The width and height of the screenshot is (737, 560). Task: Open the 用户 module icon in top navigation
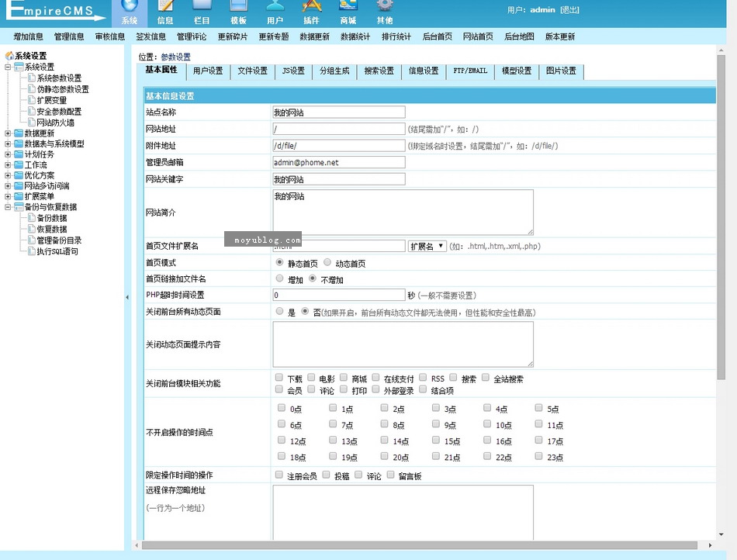pyautogui.click(x=275, y=5)
